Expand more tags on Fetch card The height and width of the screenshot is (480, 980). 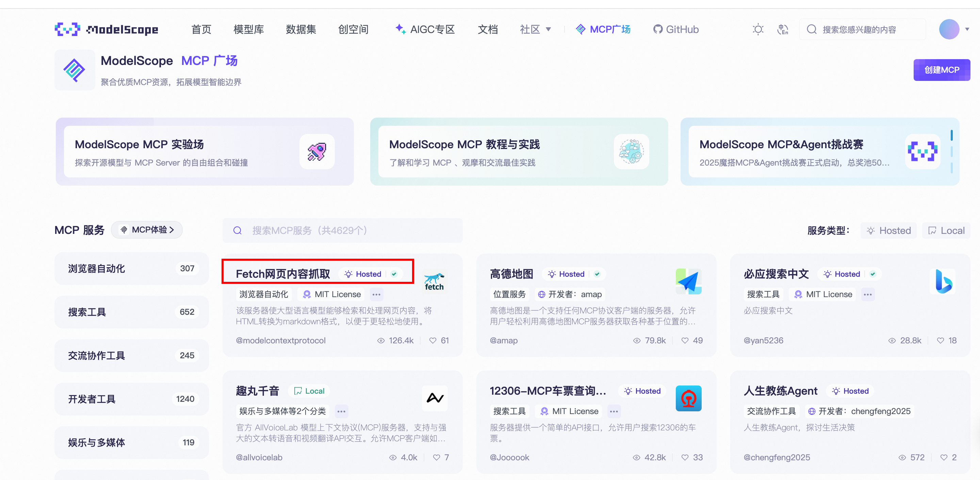(376, 294)
